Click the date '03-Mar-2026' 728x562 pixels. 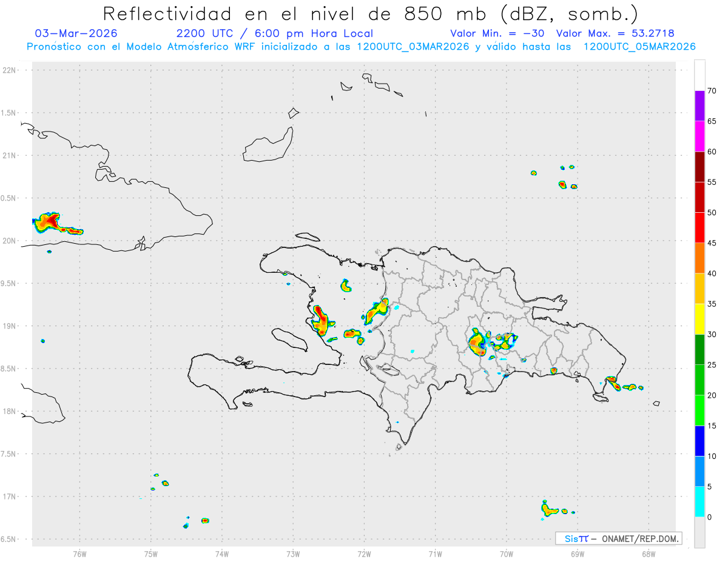pos(76,33)
